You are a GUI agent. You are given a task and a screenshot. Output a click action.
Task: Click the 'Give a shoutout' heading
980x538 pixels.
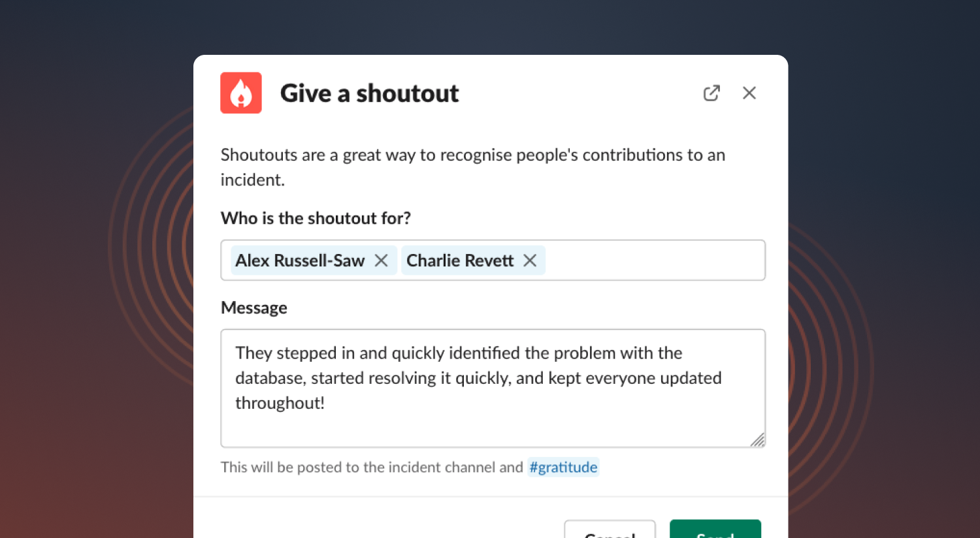370,93
